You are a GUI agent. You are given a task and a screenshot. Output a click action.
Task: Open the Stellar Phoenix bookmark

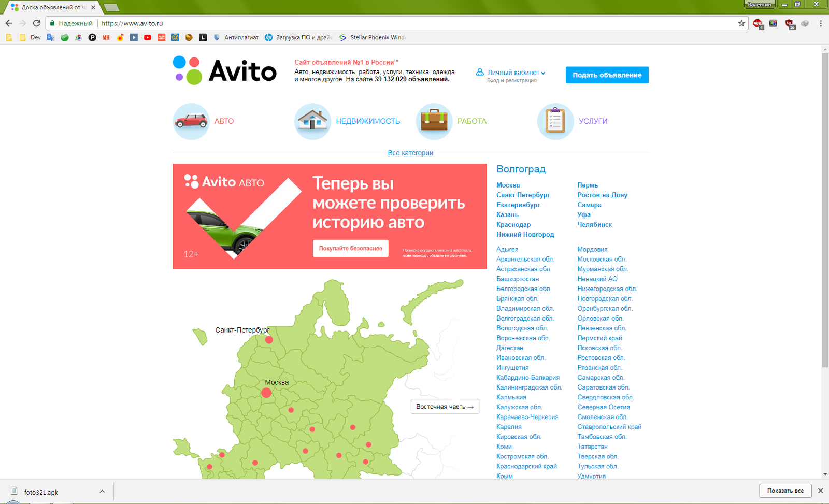click(372, 37)
